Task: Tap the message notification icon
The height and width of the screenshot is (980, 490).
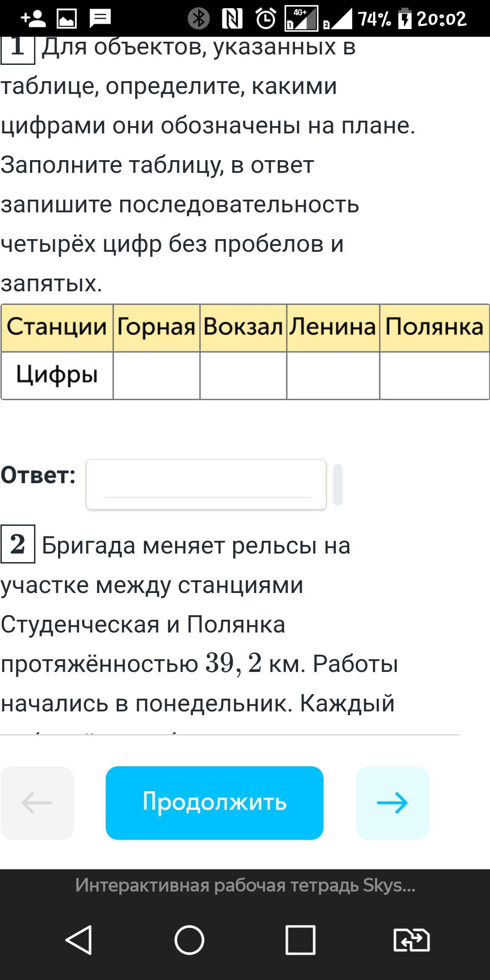Action: point(100,19)
